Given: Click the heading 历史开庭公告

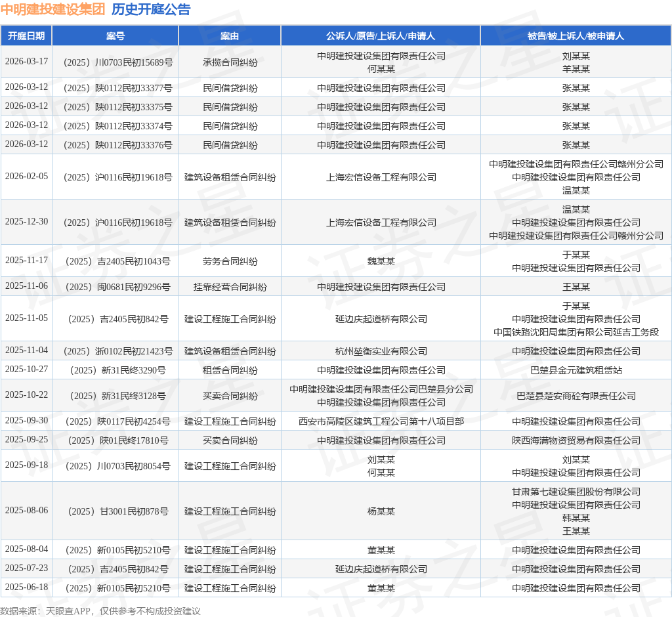Looking at the screenshot, I should coord(151,9).
